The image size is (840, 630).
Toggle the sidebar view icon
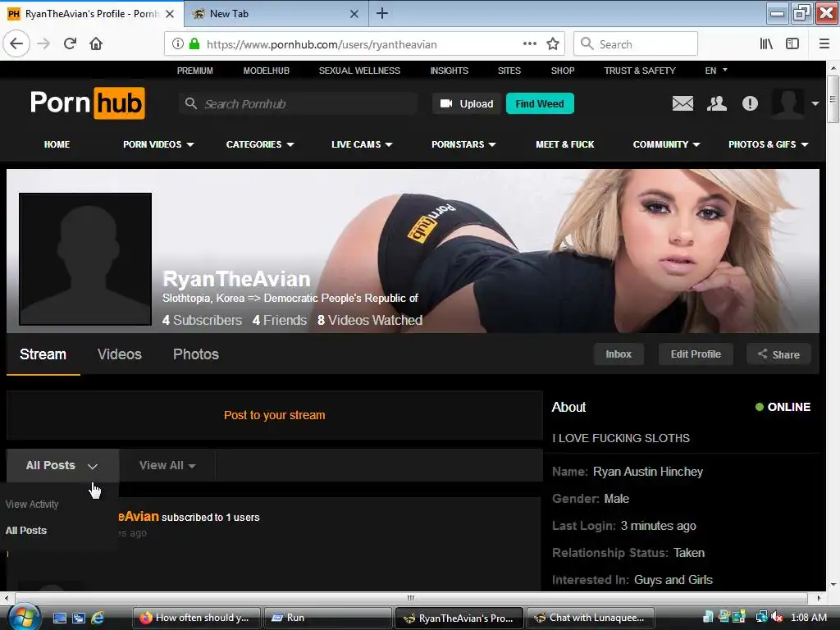tap(792, 43)
